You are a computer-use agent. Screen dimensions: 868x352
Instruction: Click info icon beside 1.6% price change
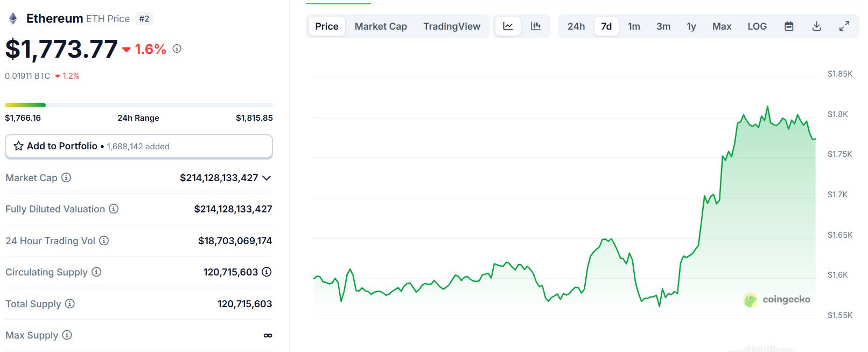177,49
